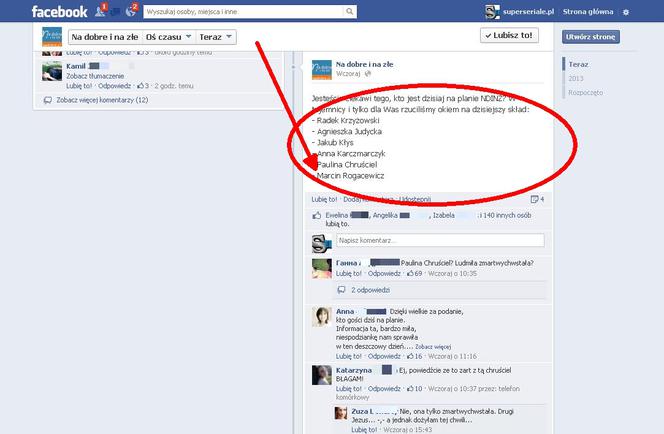Click the post privacy globe icon next to Wczoraj
The width and height of the screenshot is (664, 434).
pyautogui.click(x=368, y=74)
